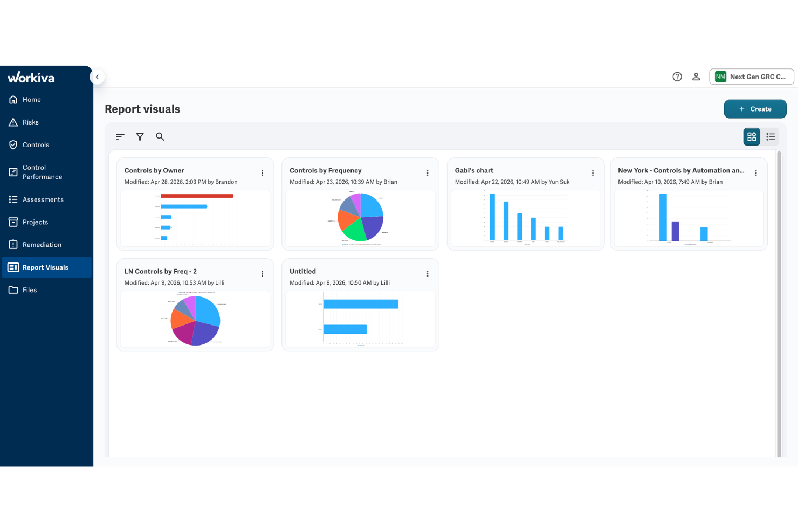
Task: Click the Files folder icon
Action: pyautogui.click(x=13, y=290)
